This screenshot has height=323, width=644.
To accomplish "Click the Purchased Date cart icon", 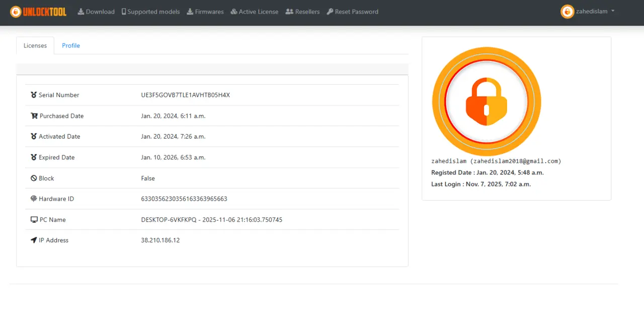I will click(x=34, y=116).
